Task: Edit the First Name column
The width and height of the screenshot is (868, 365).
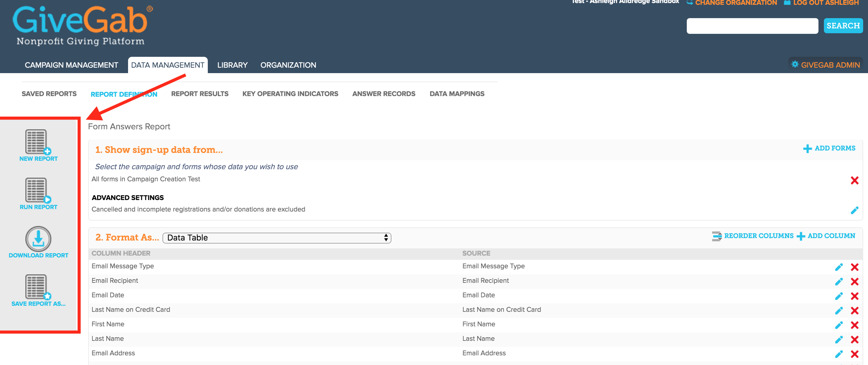Action: (839, 325)
